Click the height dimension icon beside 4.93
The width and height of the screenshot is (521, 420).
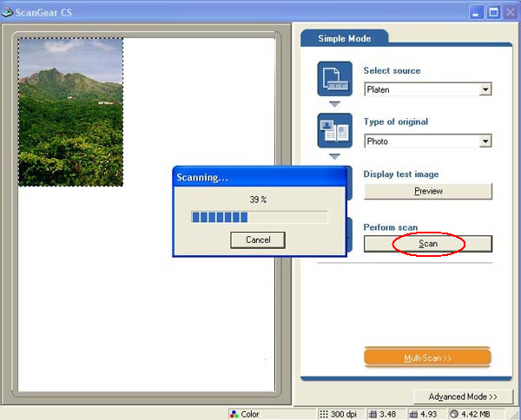(413, 414)
